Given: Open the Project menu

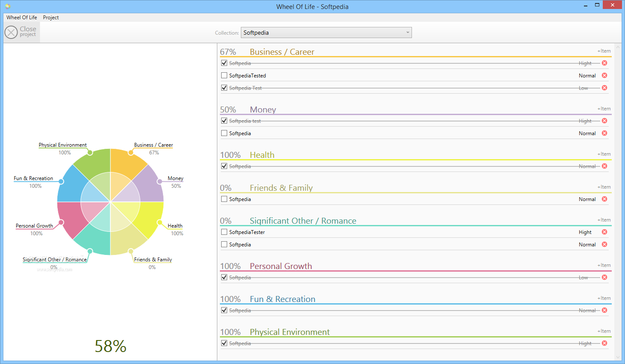Looking at the screenshot, I should [51, 18].
